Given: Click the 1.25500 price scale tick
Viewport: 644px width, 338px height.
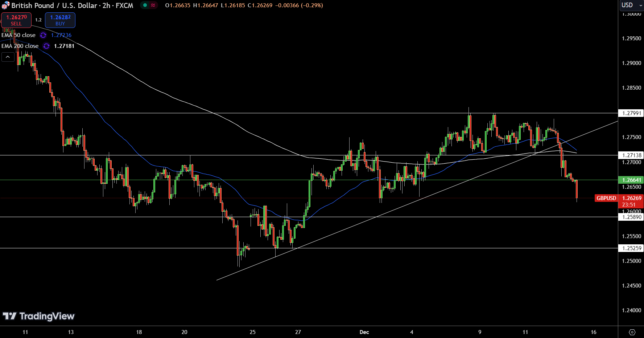Looking at the screenshot, I should (631, 236).
